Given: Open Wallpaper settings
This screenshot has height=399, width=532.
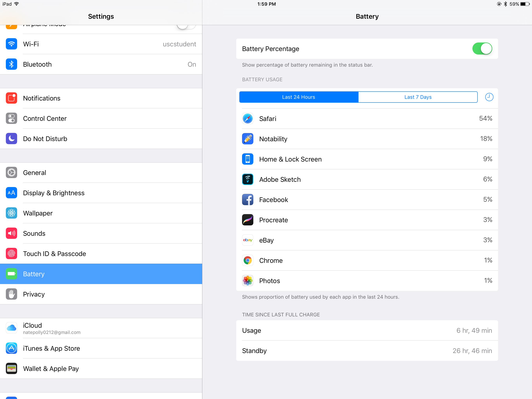Looking at the screenshot, I should [x=101, y=213].
